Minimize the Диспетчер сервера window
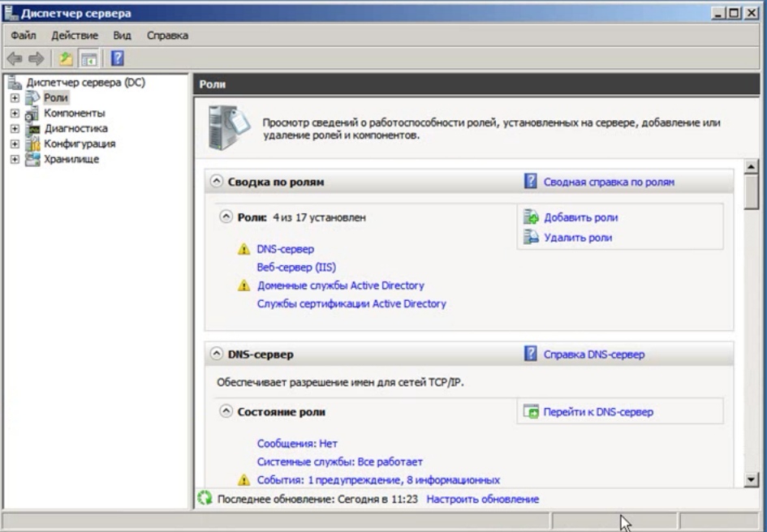The width and height of the screenshot is (767, 532). (x=718, y=13)
